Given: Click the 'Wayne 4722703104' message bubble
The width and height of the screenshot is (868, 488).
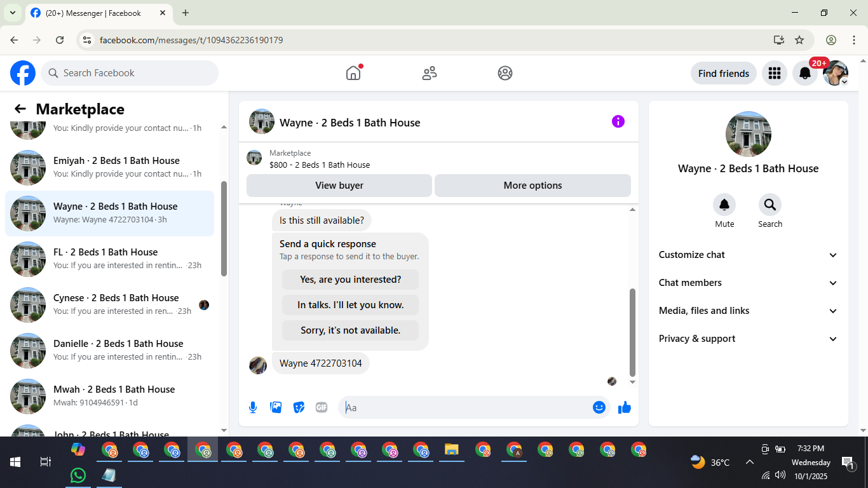Looking at the screenshot, I should [321, 363].
